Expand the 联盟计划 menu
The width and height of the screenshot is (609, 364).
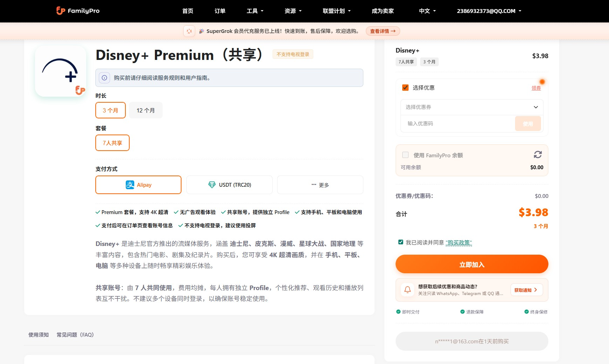pos(337,11)
